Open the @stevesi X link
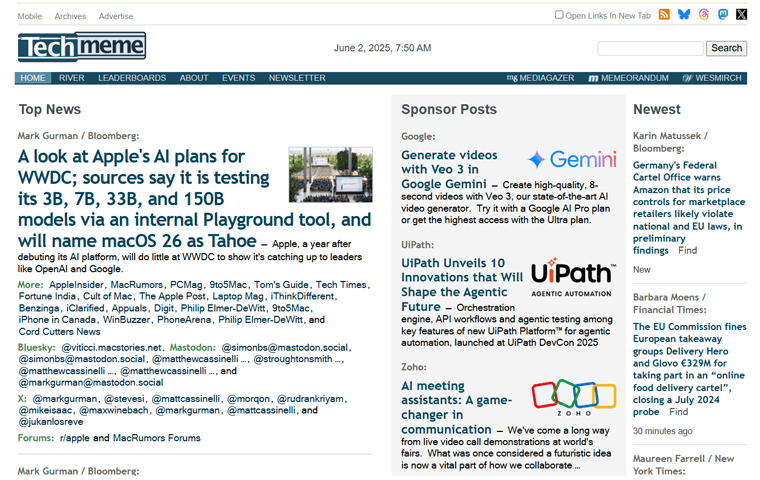Viewport: 760px width, 480px height. [125, 399]
